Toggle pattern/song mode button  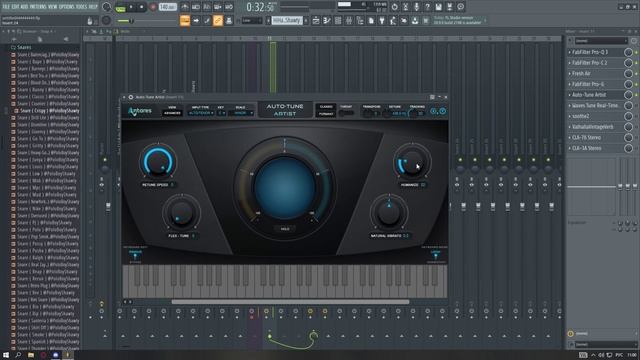(x=120, y=7)
